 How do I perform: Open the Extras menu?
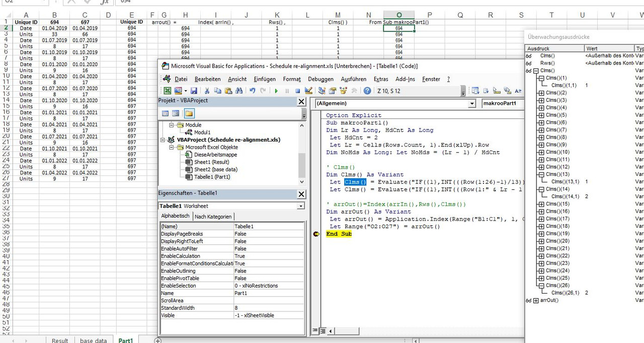tap(381, 79)
